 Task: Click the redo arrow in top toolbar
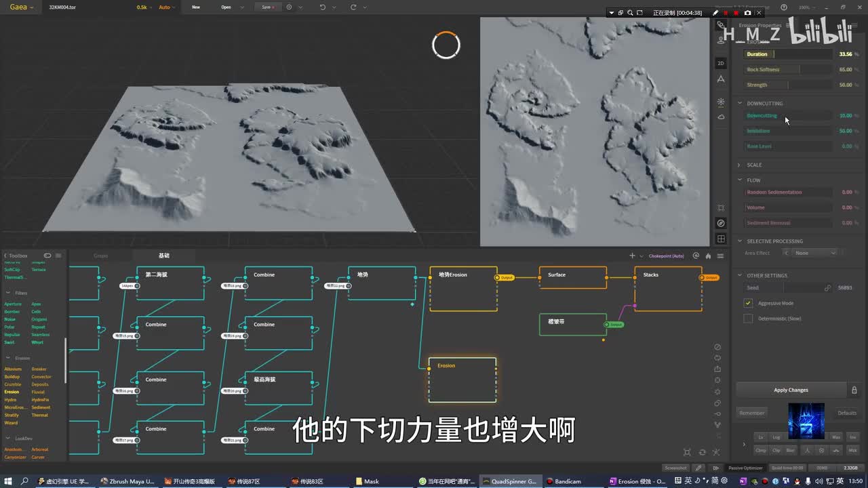click(x=353, y=7)
